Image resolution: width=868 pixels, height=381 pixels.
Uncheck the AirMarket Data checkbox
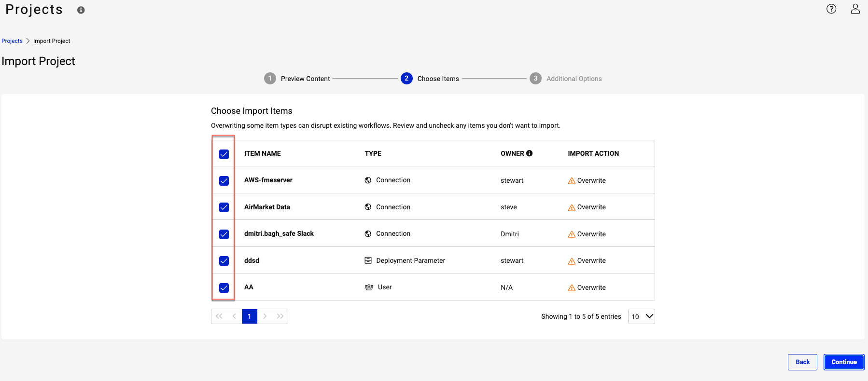pos(224,207)
